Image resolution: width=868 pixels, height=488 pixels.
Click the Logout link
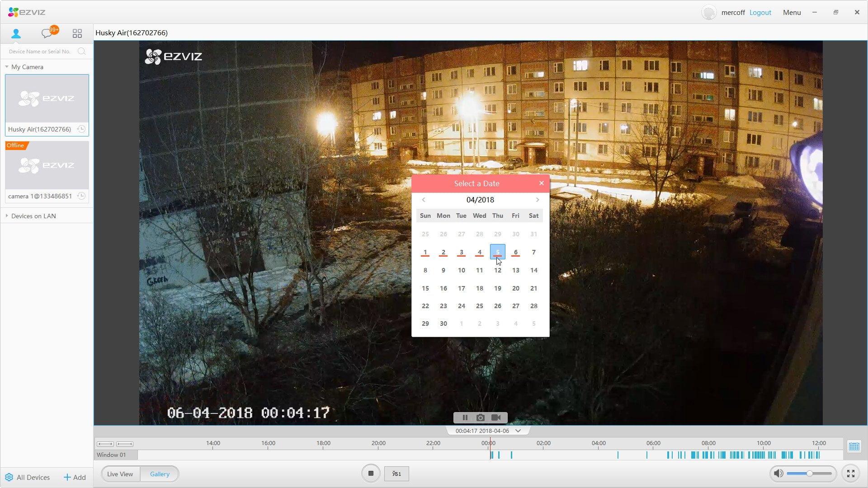760,12
